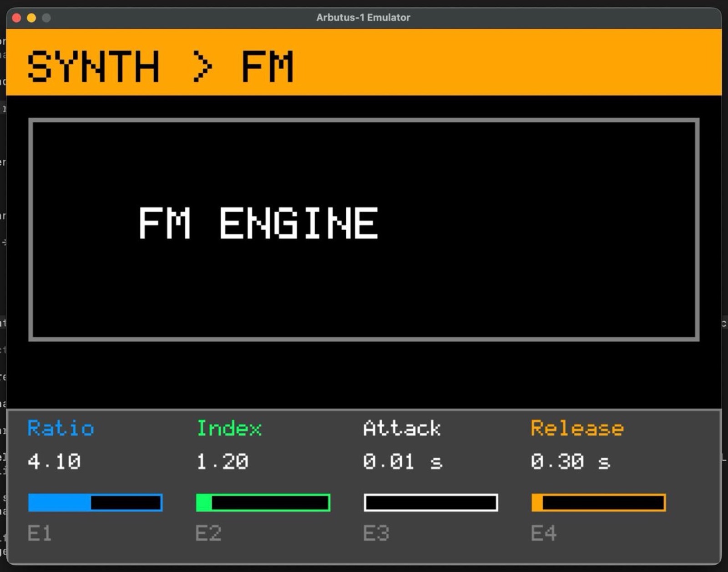Click the Index value 1.20
The image size is (728, 572).
tap(222, 462)
